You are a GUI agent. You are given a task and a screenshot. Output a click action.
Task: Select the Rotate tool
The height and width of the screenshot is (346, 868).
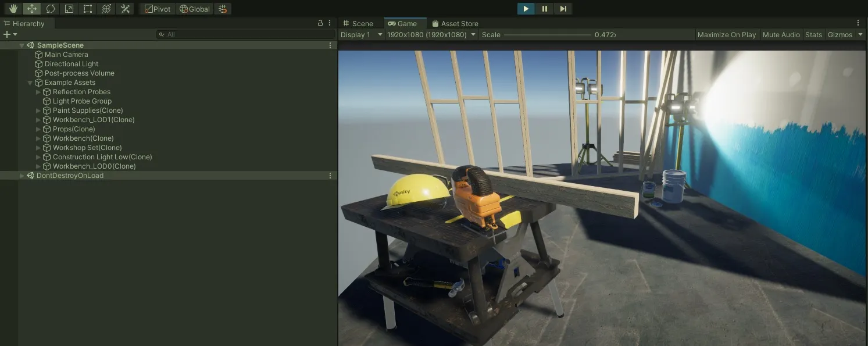(x=50, y=9)
